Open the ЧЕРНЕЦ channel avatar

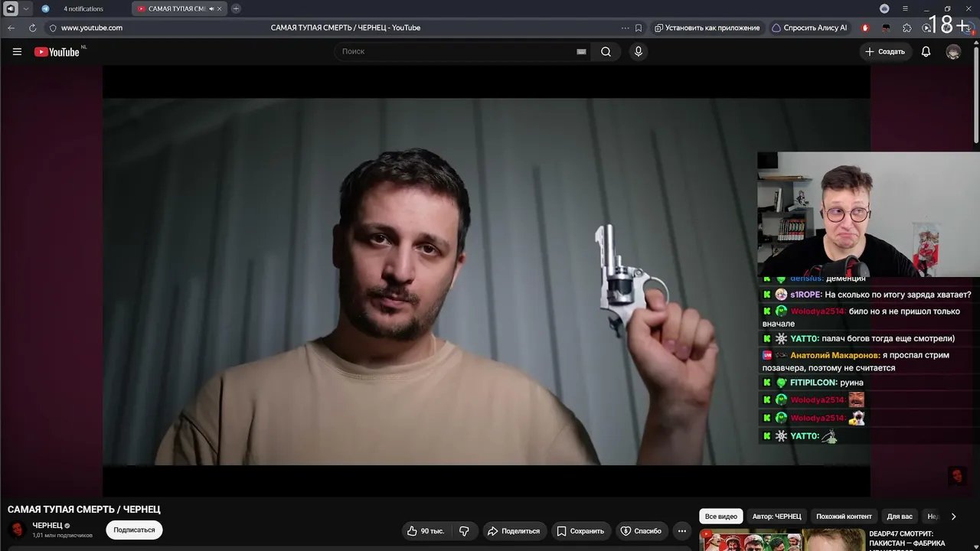pos(17,530)
